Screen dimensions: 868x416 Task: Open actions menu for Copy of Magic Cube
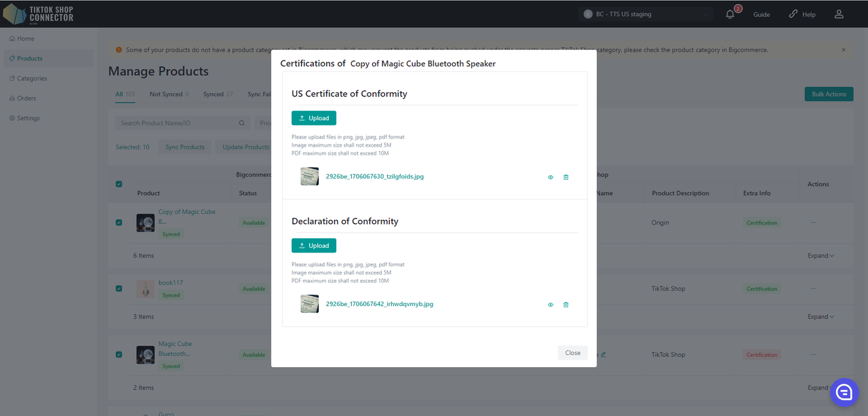[x=813, y=223]
